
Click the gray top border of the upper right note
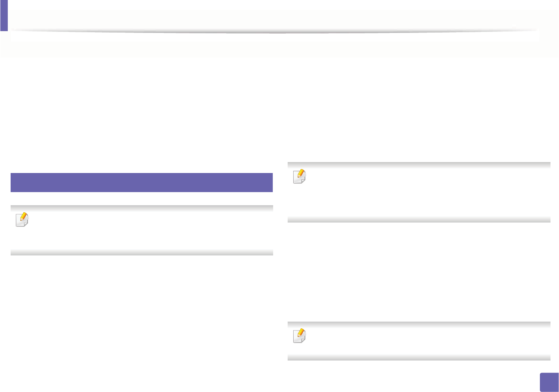click(x=419, y=165)
